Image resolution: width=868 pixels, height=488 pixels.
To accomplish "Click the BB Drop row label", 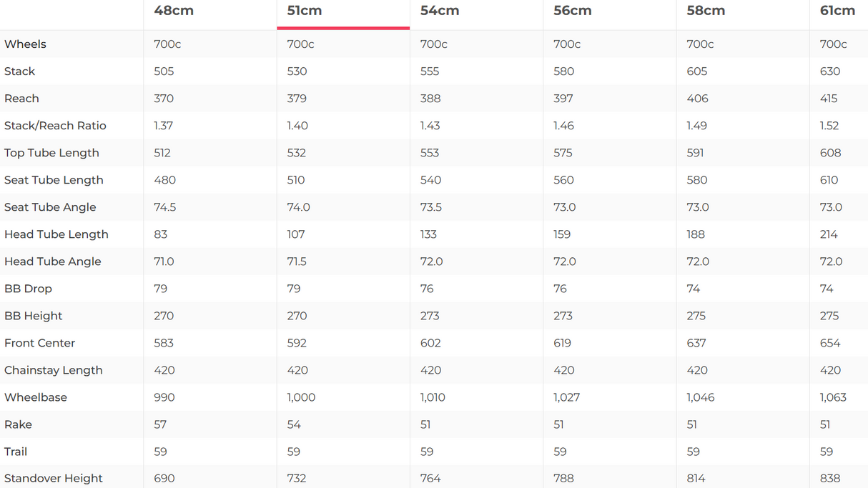I will (x=28, y=289).
